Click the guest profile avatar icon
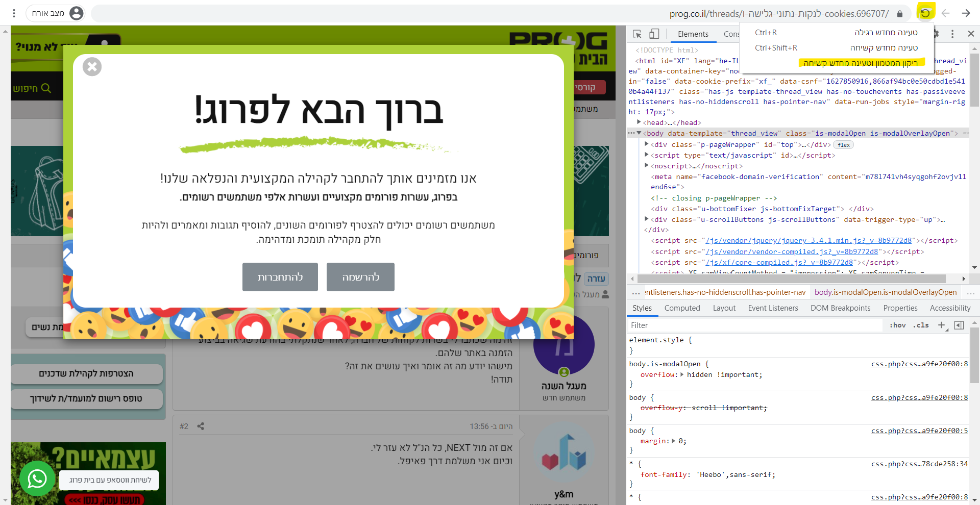Screen dimensions: 980x505 (76, 13)
